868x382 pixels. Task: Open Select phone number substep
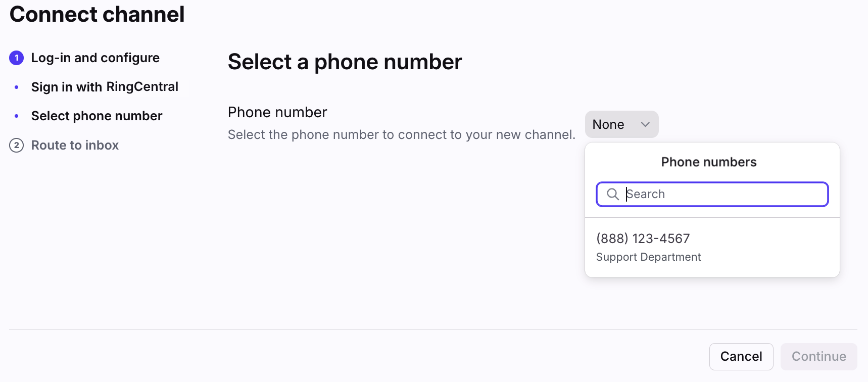coord(97,116)
